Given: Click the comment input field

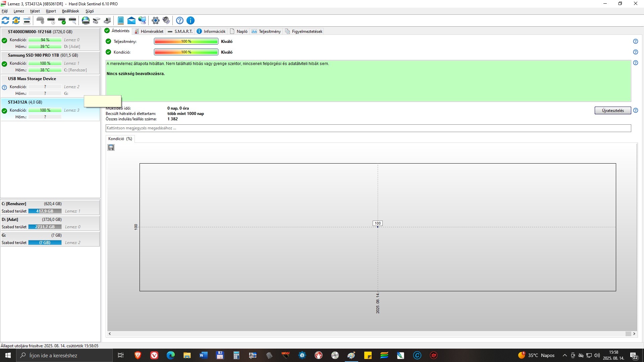Looking at the screenshot, I should (x=368, y=128).
